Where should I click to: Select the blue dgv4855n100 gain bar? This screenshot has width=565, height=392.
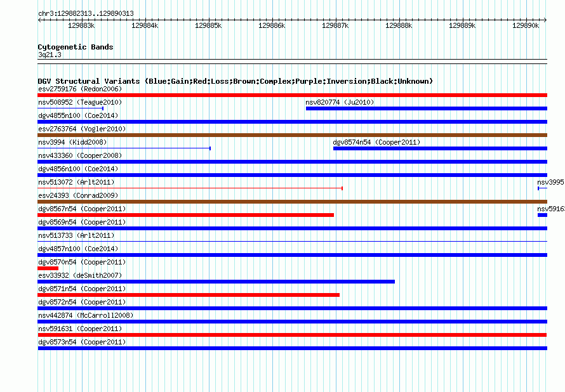tap(292, 122)
